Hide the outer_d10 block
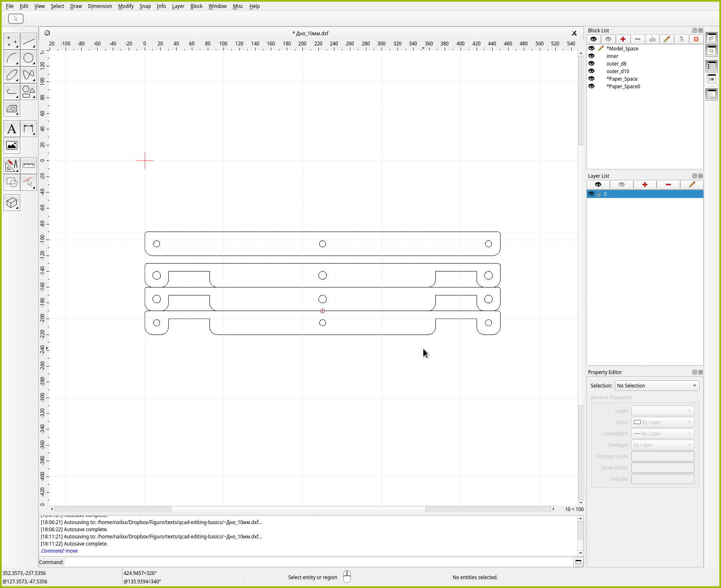 [x=591, y=71]
